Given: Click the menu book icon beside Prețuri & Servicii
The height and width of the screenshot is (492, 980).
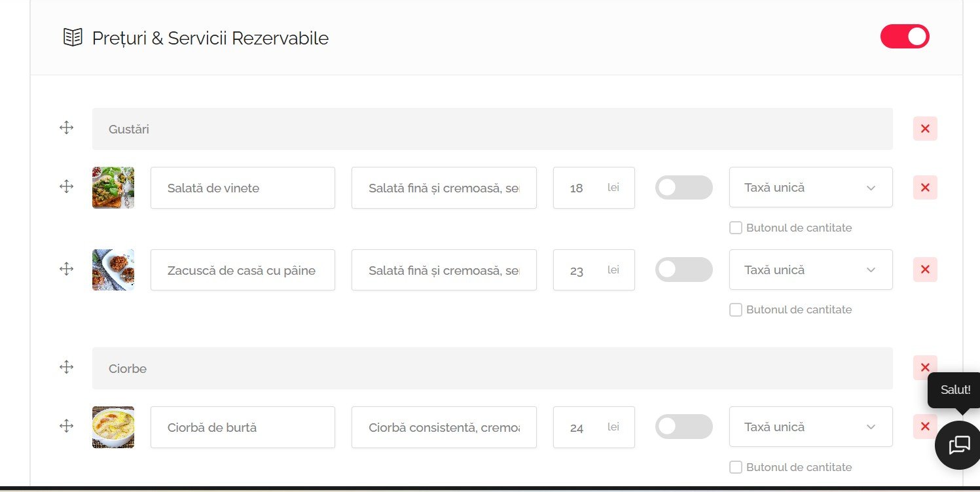Looking at the screenshot, I should [x=73, y=37].
